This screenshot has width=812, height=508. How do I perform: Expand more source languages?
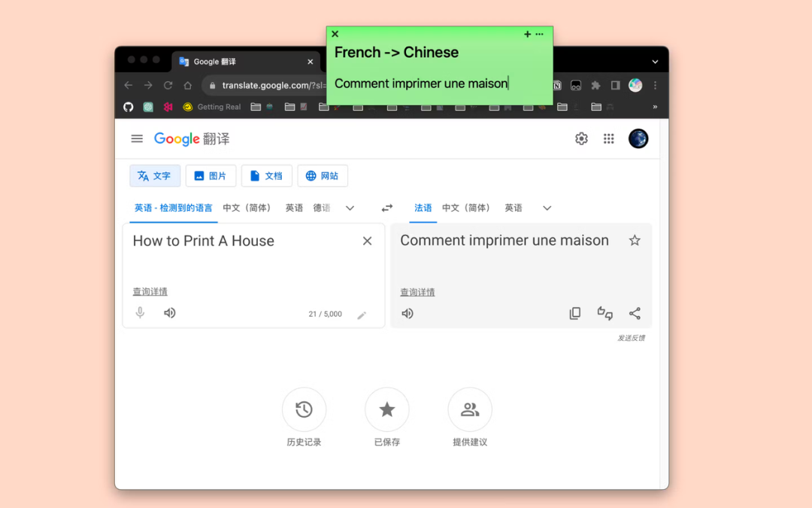[350, 208]
